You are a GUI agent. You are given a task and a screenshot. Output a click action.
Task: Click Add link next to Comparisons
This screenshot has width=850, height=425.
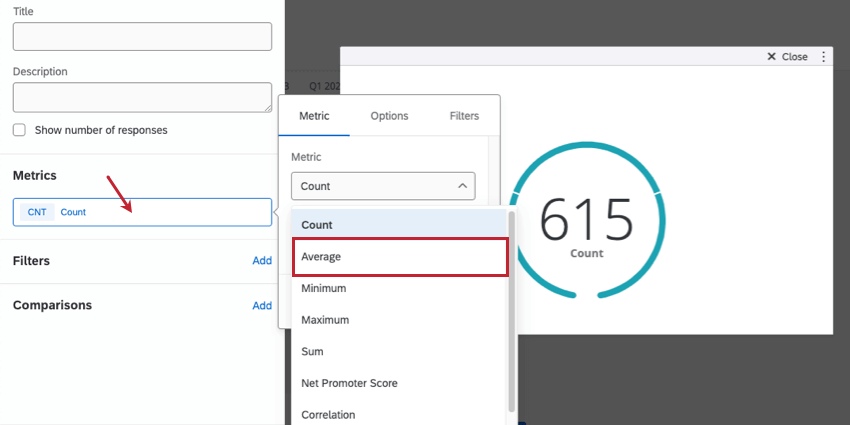261,306
